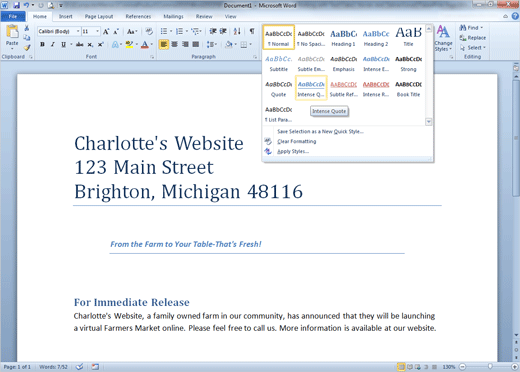Switch to Full Screen Reading view
The height and width of the screenshot is (372, 520).
click(x=410, y=367)
